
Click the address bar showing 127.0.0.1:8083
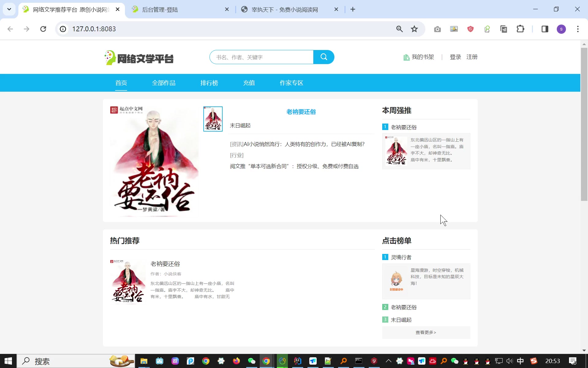[227, 29]
